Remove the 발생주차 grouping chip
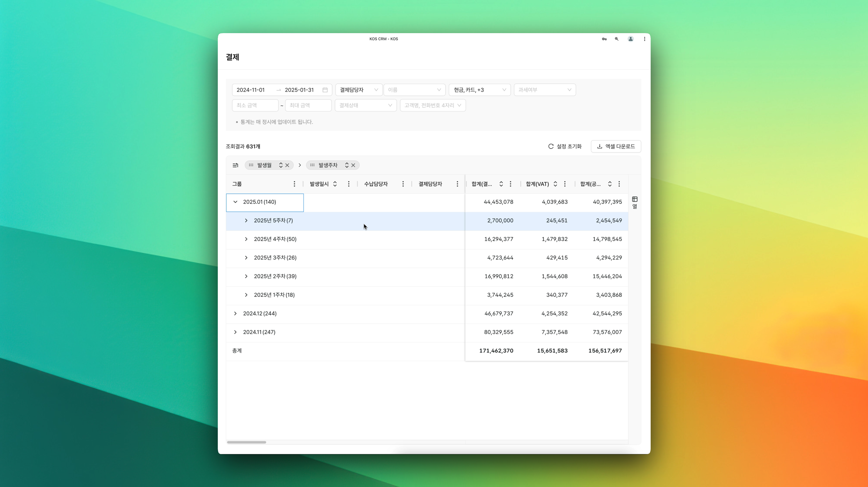 pos(353,165)
